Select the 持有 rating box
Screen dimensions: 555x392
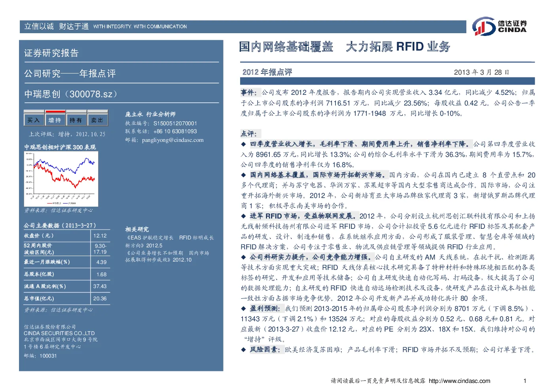click(76, 120)
